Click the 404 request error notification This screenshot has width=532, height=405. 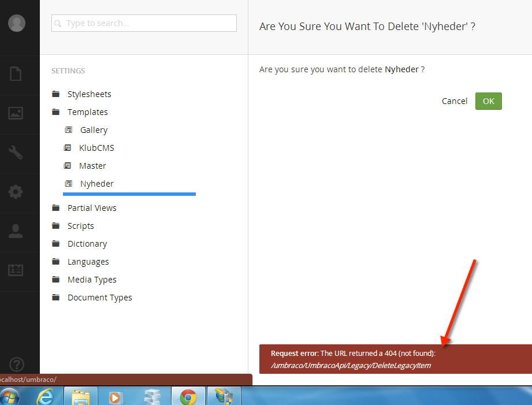[396, 359]
